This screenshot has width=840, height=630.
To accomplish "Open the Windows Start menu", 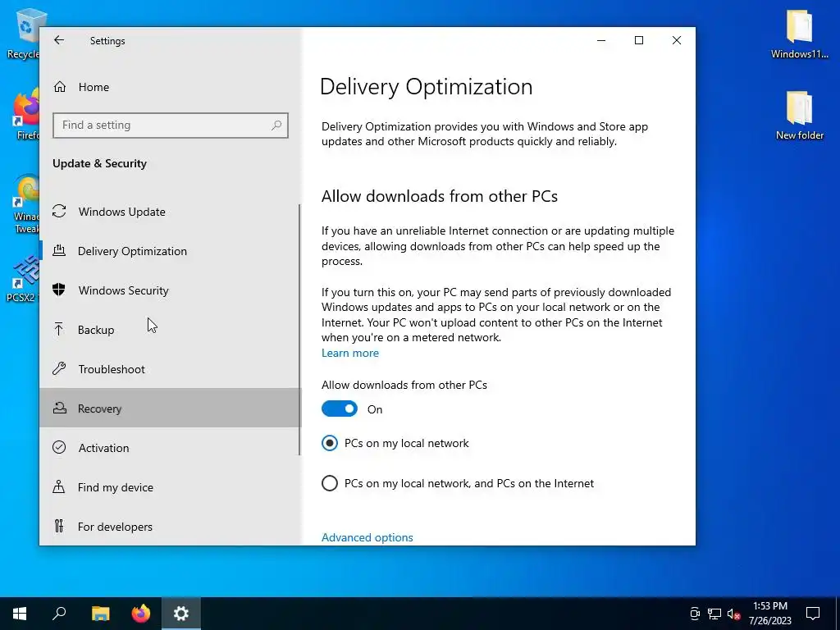I will (x=20, y=614).
